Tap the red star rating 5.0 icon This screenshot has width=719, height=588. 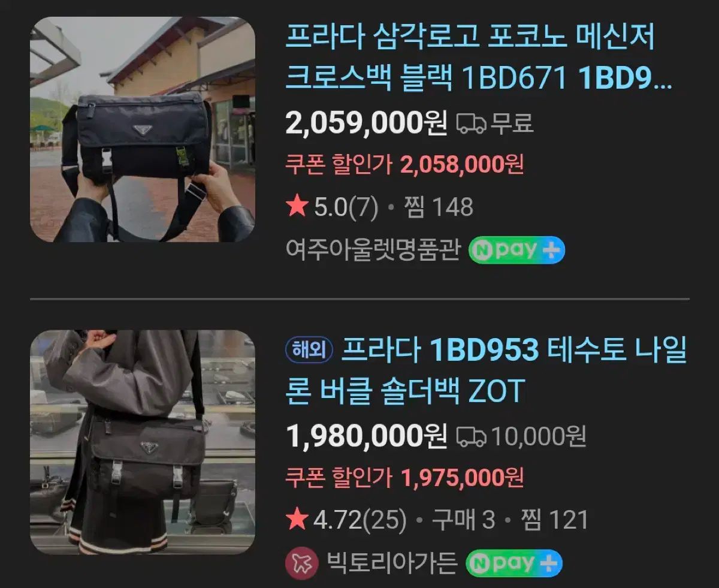click(297, 207)
